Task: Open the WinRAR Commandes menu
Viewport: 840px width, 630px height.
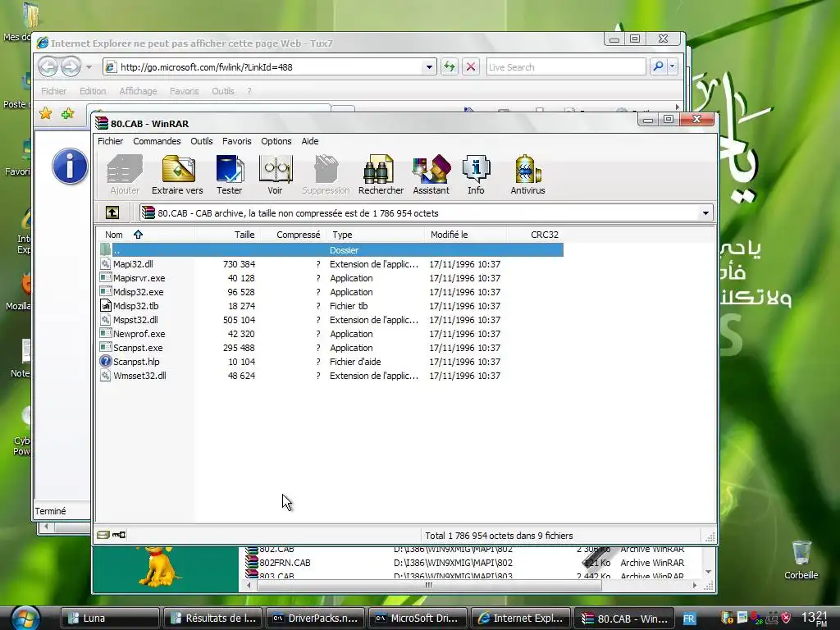Action: pyautogui.click(x=157, y=141)
